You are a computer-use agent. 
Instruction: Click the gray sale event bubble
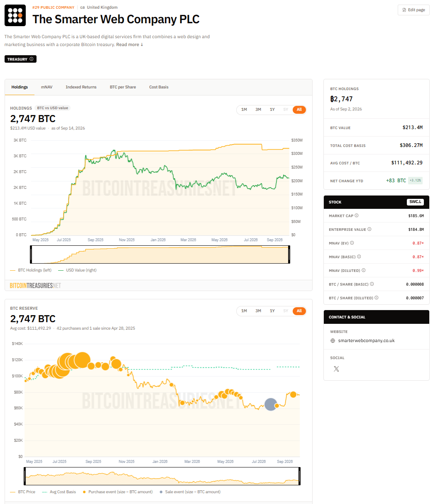point(271,404)
